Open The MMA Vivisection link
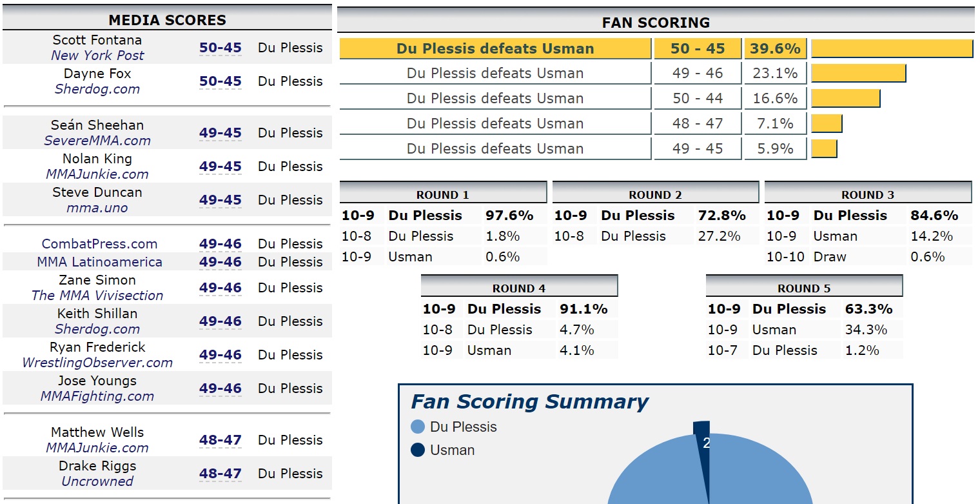The image size is (980, 504). click(97, 296)
